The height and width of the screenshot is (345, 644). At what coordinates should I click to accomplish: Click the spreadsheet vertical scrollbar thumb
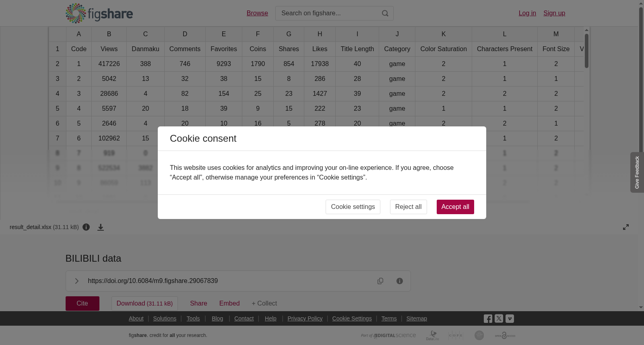pos(587,51)
